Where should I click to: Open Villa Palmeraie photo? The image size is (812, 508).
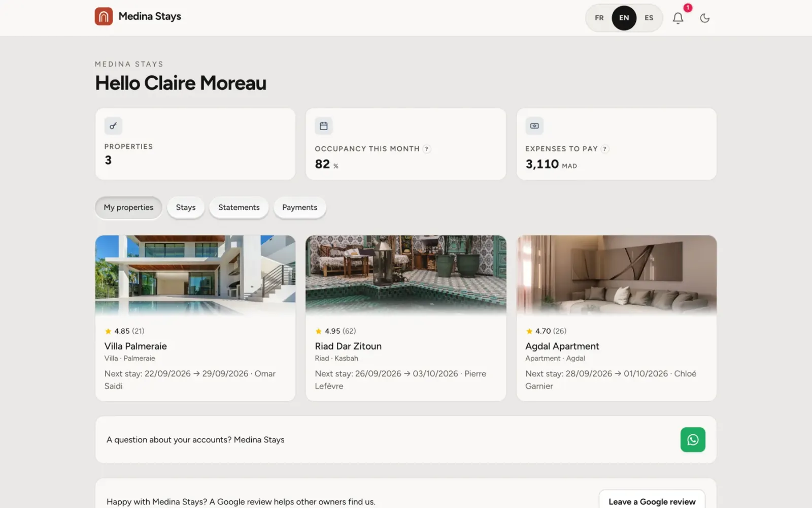coord(195,275)
